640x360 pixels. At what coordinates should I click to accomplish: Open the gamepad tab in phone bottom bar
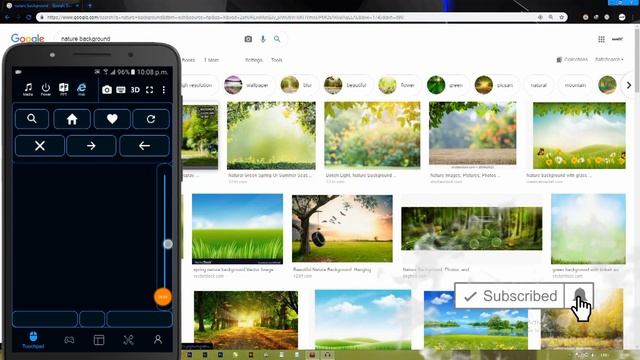click(x=69, y=340)
